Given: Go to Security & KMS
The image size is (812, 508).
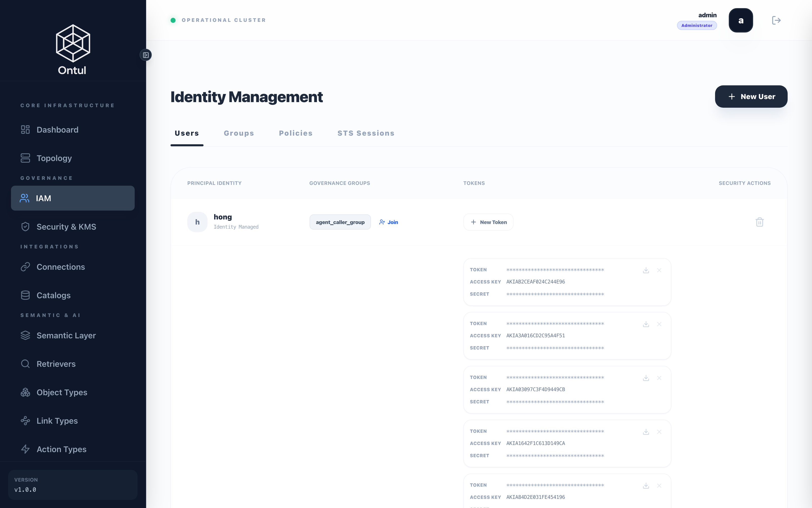Looking at the screenshot, I should coord(73,227).
